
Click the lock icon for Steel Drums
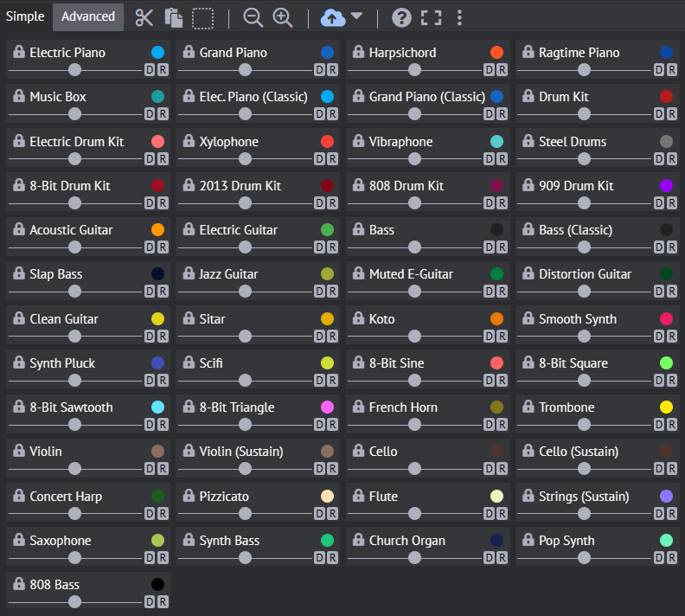click(x=528, y=141)
